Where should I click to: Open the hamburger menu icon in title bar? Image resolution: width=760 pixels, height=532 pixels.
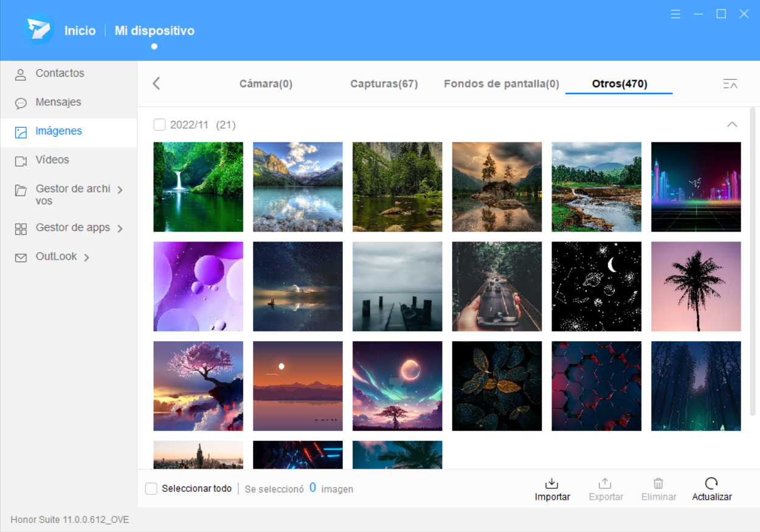coord(675,14)
